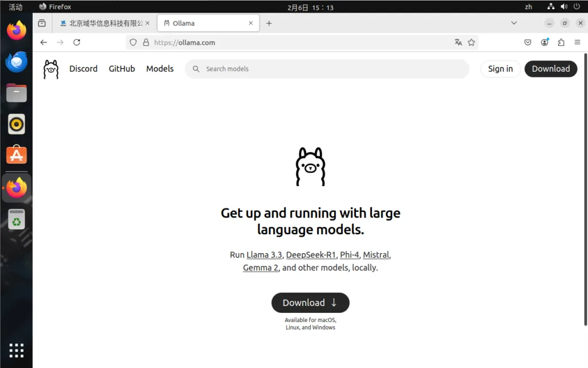Open the Llama 3.3 model link
Screen dimensions: 588x368
(264, 255)
